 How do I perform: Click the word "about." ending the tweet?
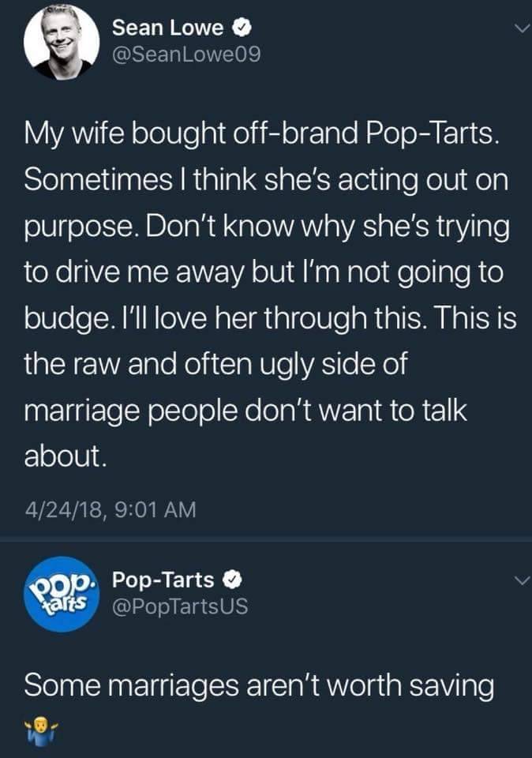(x=63, y=458)
